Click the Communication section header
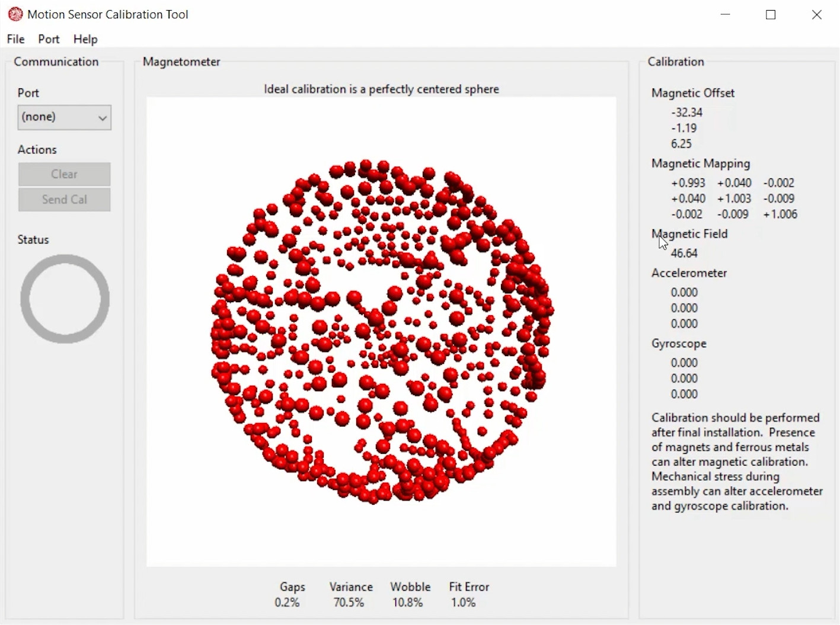840x625 pixels. tap(56, 62)
